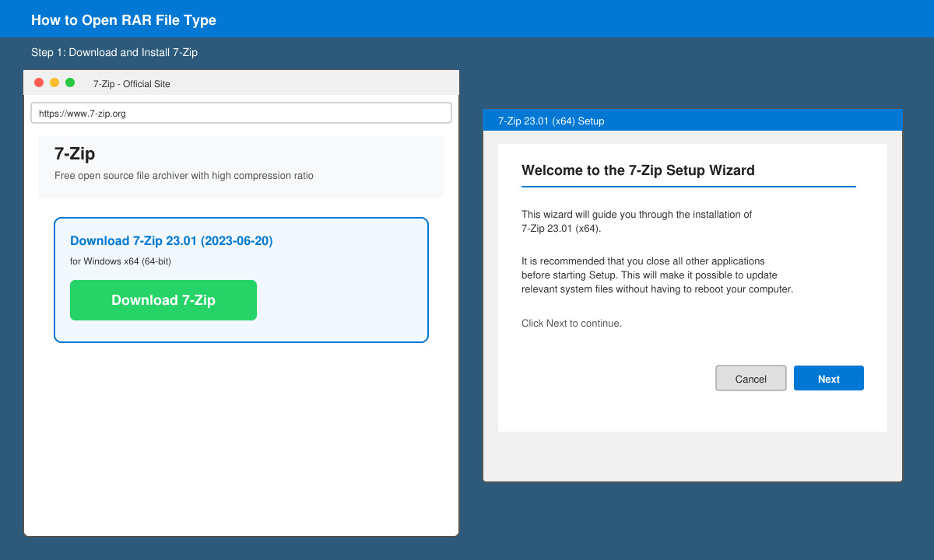The image size is (934, 560).
Task: Click the 'for Windows x64 (64-bit)' text
Action: (121, 261)
